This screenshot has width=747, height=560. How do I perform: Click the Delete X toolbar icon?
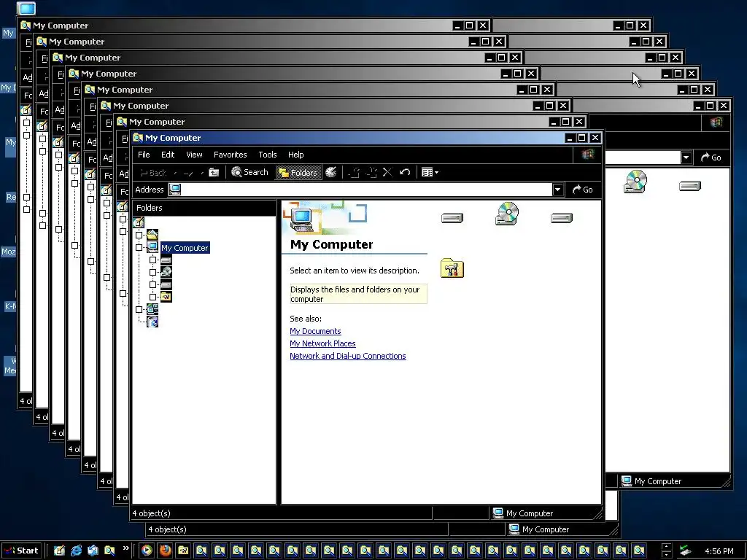(387, 172)
